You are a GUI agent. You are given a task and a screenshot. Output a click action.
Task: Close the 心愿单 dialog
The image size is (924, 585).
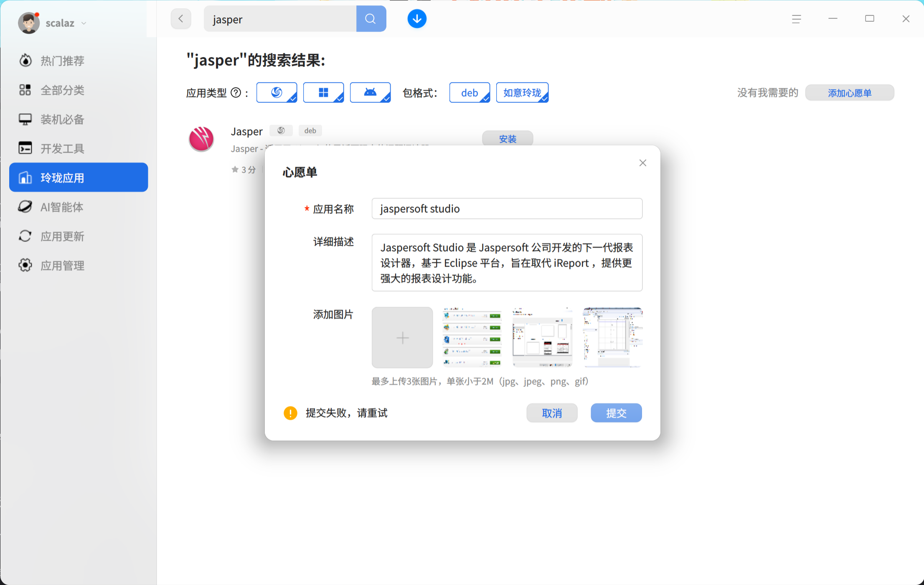click(x=642, y=163)
